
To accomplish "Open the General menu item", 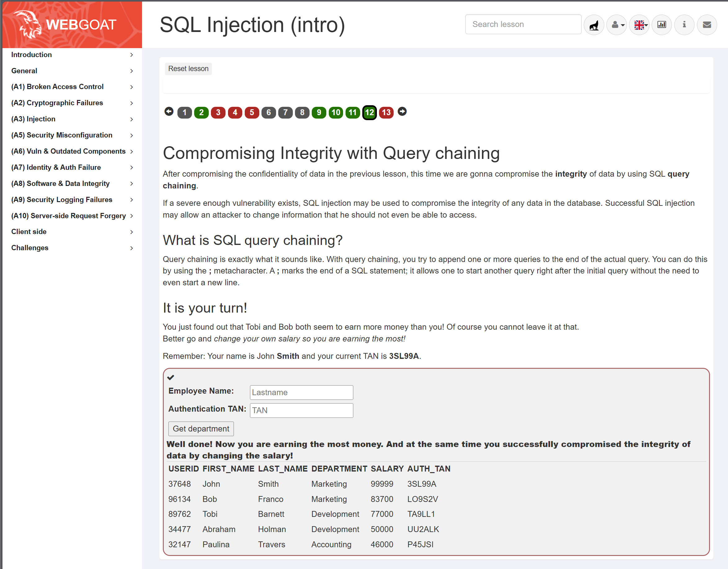I will click(x=72, y=71).
